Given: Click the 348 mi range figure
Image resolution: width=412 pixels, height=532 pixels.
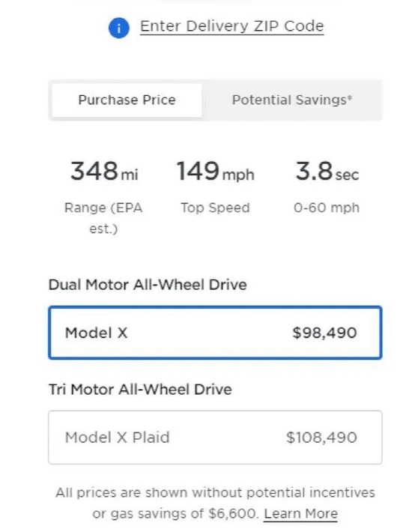Looking at the screenshot, I should 104,171.
